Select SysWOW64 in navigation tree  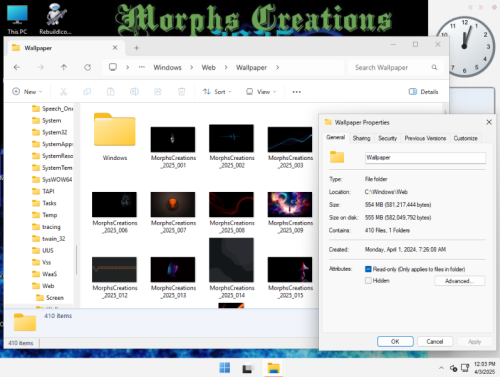57,179
